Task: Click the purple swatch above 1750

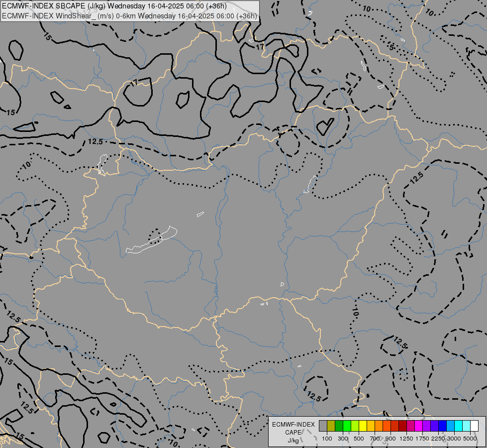Action: click(426, 426)
